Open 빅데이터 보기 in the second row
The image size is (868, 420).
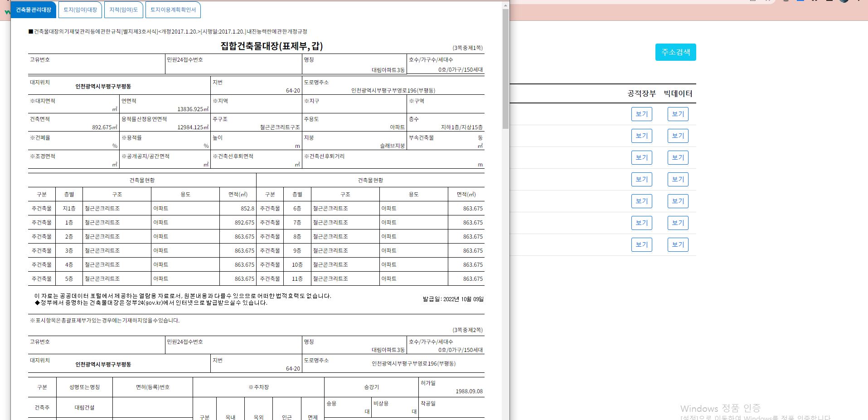pos(678,136)
